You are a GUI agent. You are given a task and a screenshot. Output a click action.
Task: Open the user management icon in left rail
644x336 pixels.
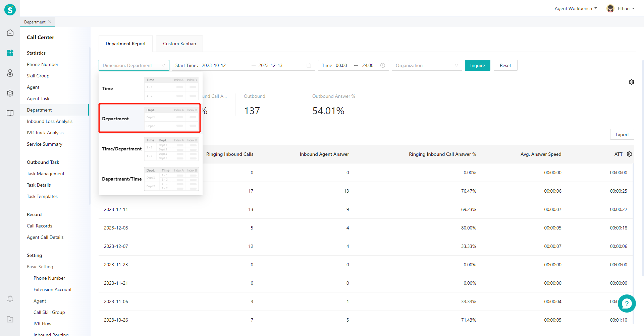click(x=10, y=73)
